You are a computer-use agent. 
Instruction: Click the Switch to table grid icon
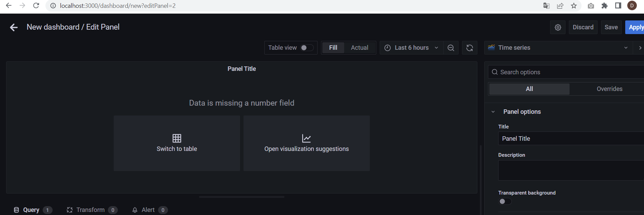pyautogui.click(x=177, y=138)
